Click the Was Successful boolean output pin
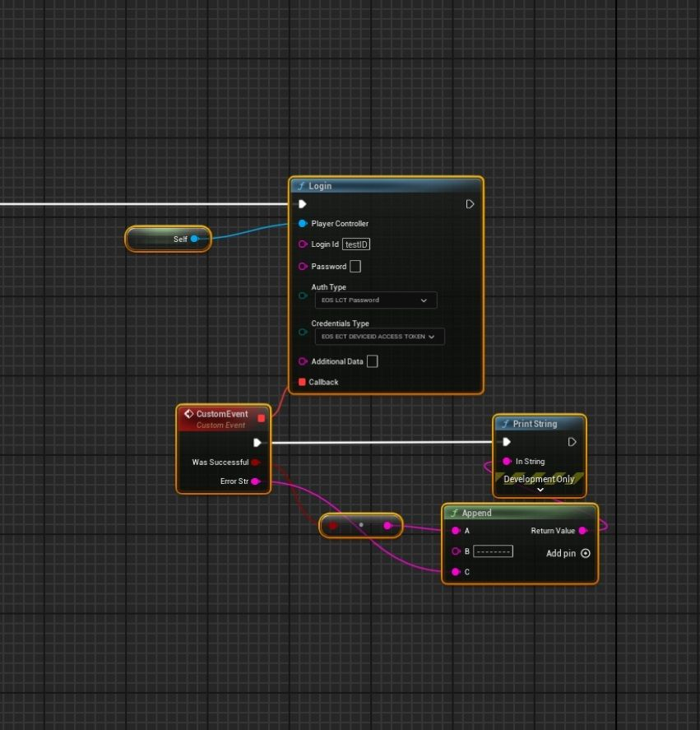This screenshot has width=700, height=730. click(255, 463)
